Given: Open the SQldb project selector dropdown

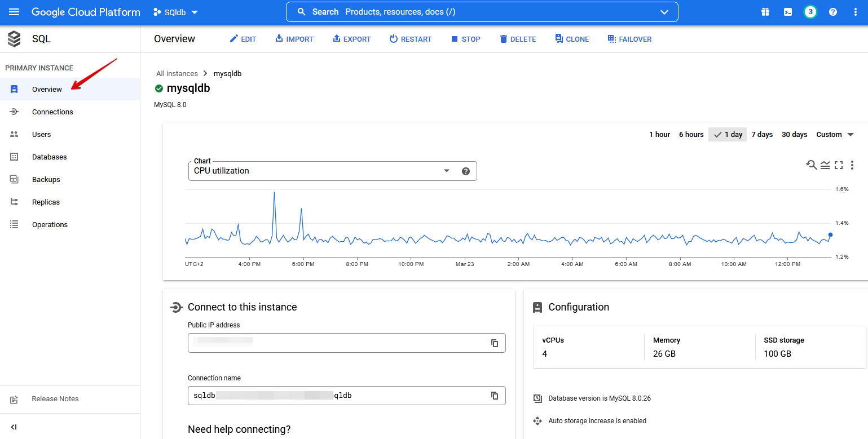Looking at the screenshot, I should [175, 12].
